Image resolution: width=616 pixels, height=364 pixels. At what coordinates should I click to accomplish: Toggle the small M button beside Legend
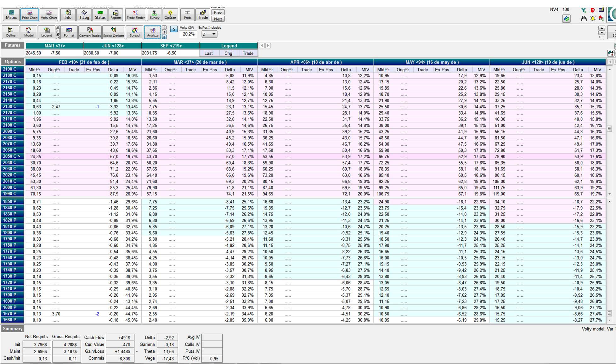(x=58, y=28)
